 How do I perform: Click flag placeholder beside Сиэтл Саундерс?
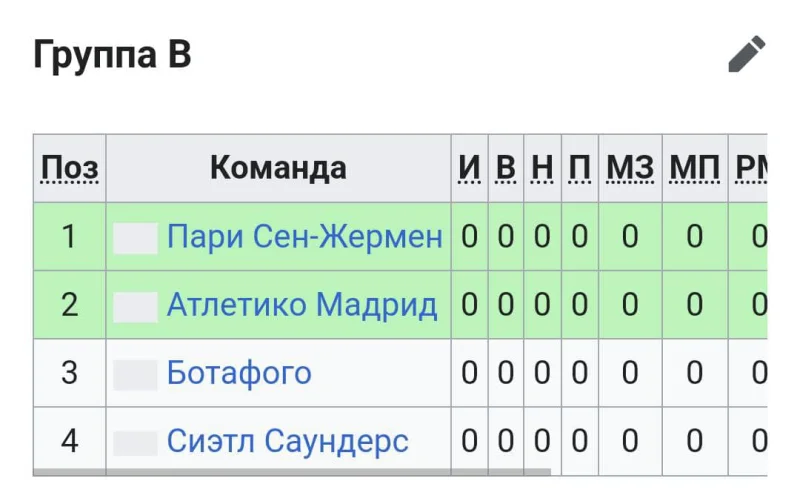[x=135, y=442]
